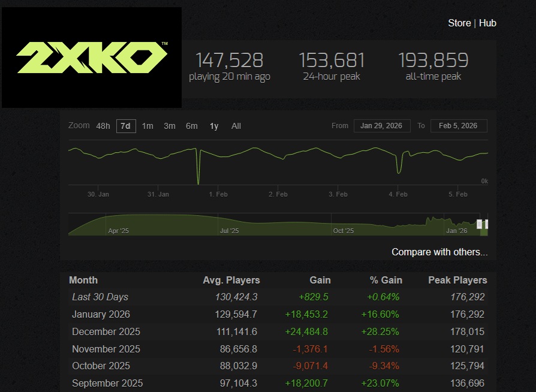
Task: Click the 30. Jan axis label
Action: click(98, 194)
